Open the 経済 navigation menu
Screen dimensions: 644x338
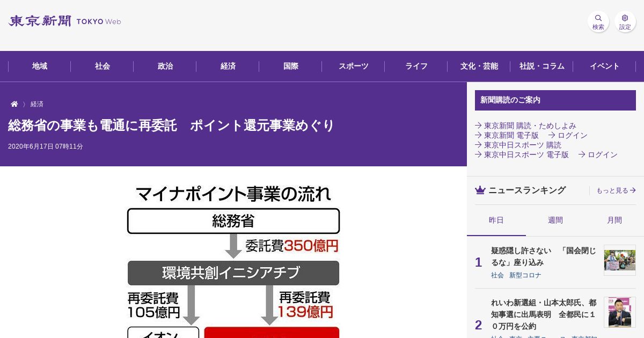click(228, 67)
